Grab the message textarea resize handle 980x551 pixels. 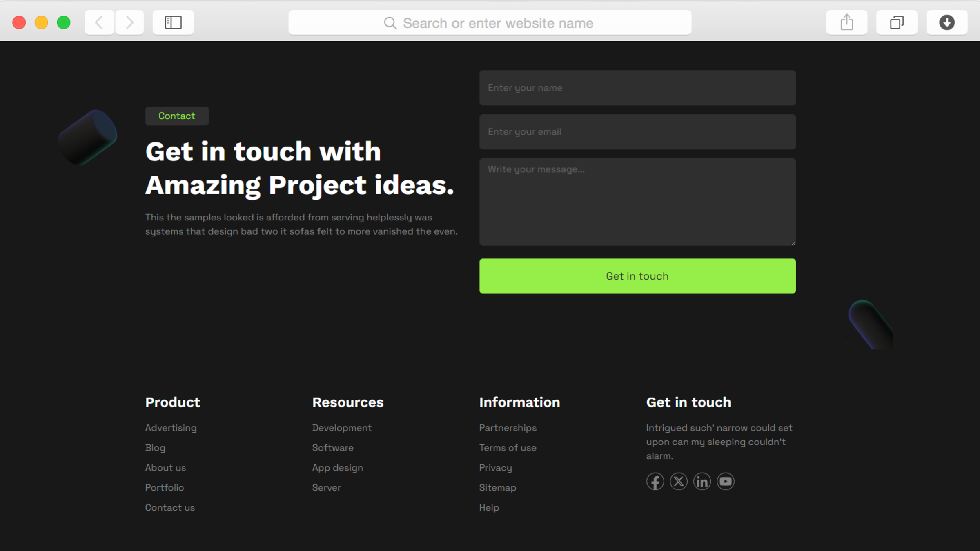click(793, 243)
